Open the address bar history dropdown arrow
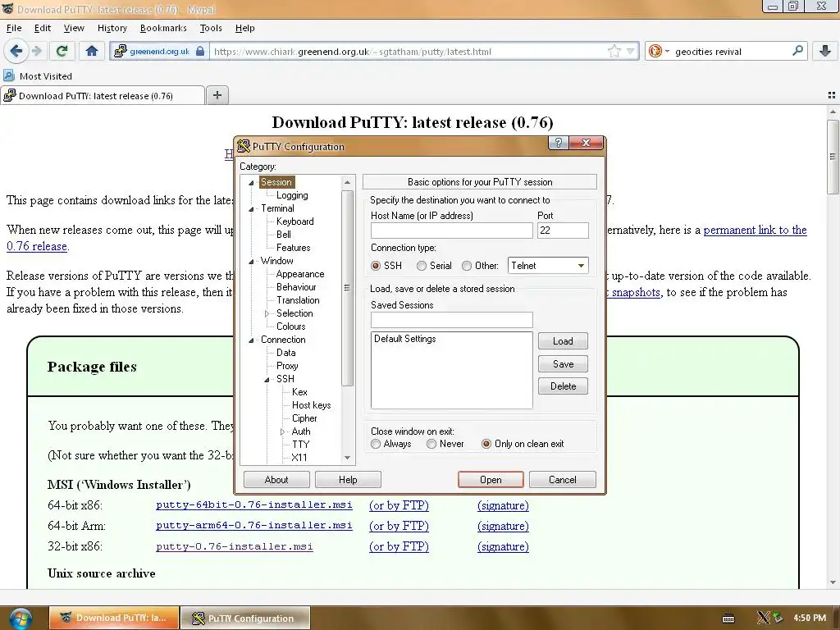 (630, 52)
